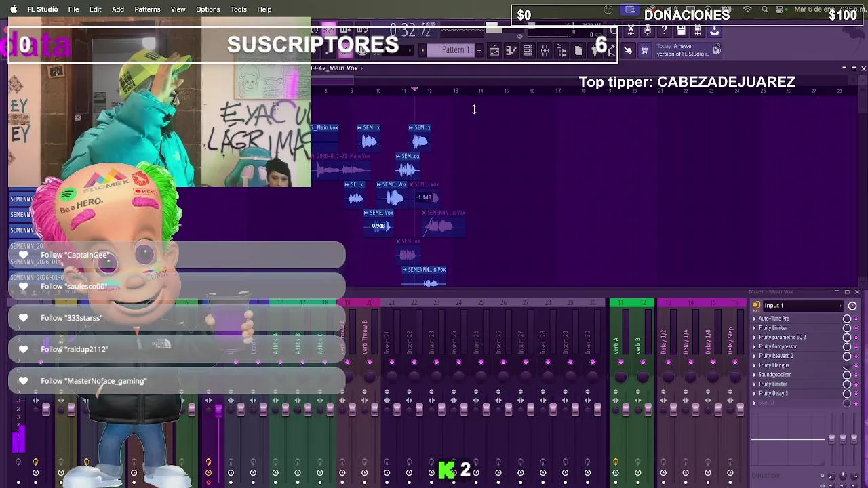Screen dimensions: 868x488
Task: Click the clock icon under verb B track
Action: pos(638,472)
